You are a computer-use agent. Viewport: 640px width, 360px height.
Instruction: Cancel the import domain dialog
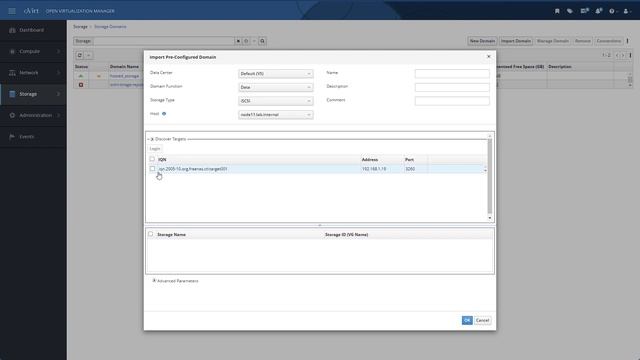tap(482, 320)
